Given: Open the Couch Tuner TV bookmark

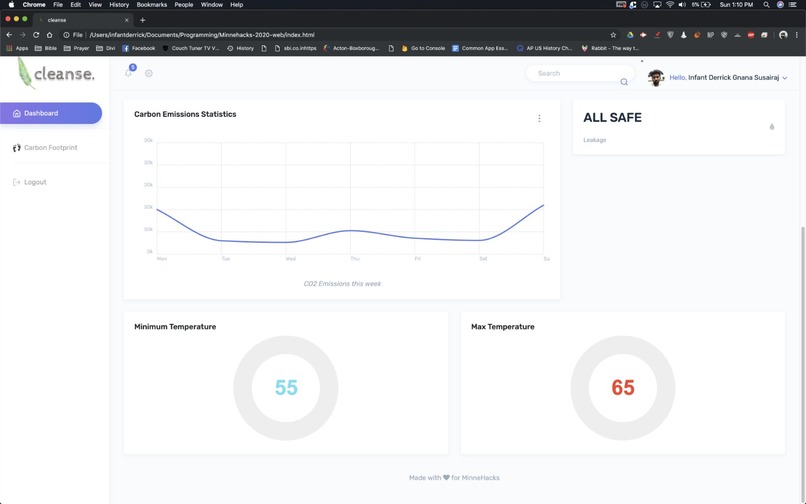Looking at the screenshot, I should [191, 48].
